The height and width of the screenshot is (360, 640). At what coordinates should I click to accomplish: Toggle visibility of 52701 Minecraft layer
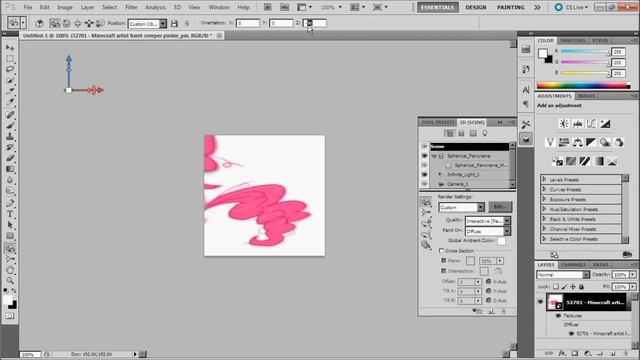[540, 302]
